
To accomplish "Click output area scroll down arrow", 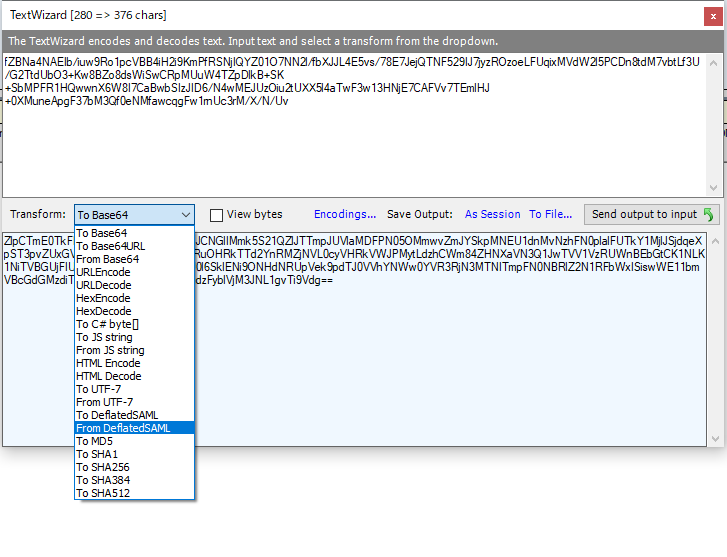I will click(x=715, y=439).
